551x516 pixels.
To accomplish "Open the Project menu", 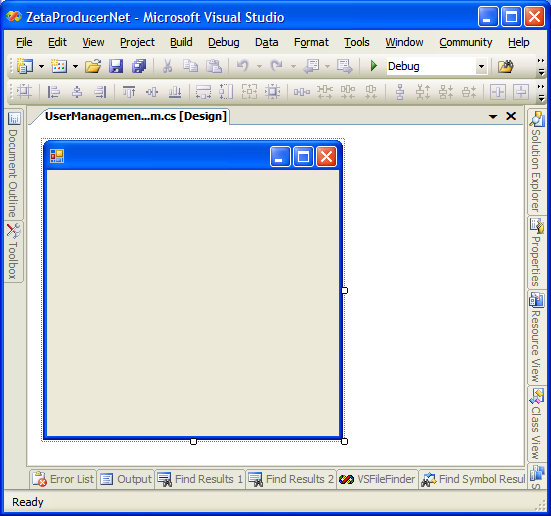I will click(137, 42).
